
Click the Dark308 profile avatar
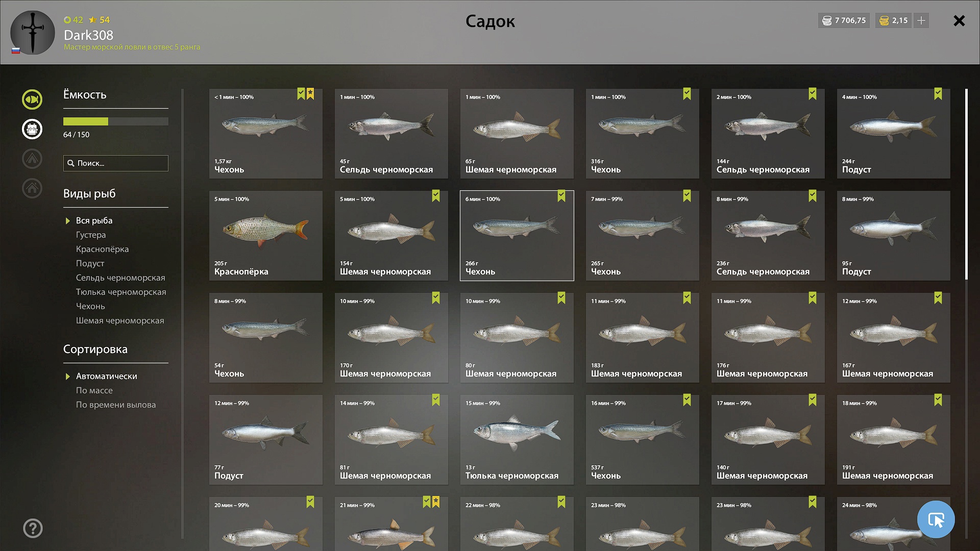pyautogui.click(x=33, y=33)
